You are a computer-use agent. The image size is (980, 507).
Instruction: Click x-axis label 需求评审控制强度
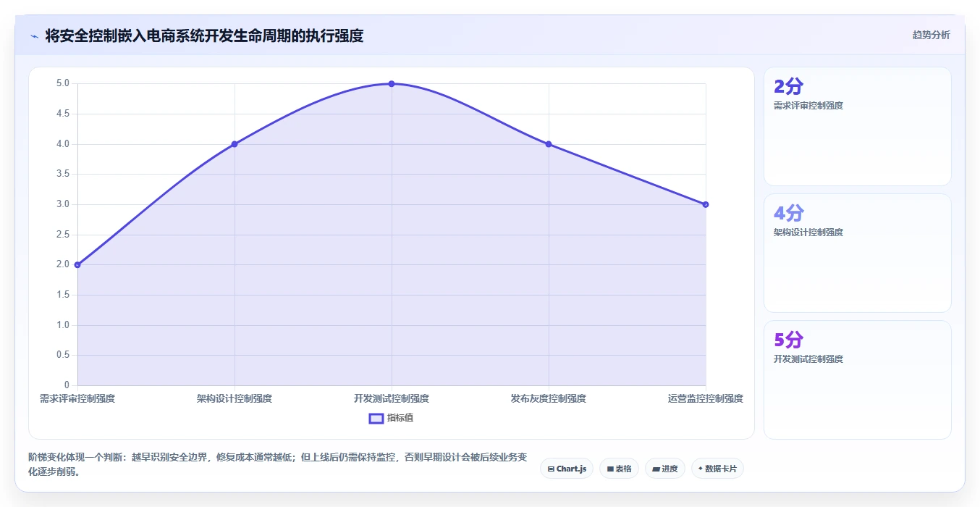click(77, 398)
